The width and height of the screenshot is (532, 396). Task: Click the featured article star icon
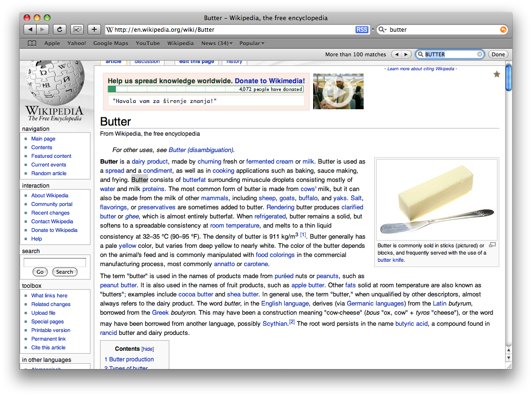click(497, 74)
